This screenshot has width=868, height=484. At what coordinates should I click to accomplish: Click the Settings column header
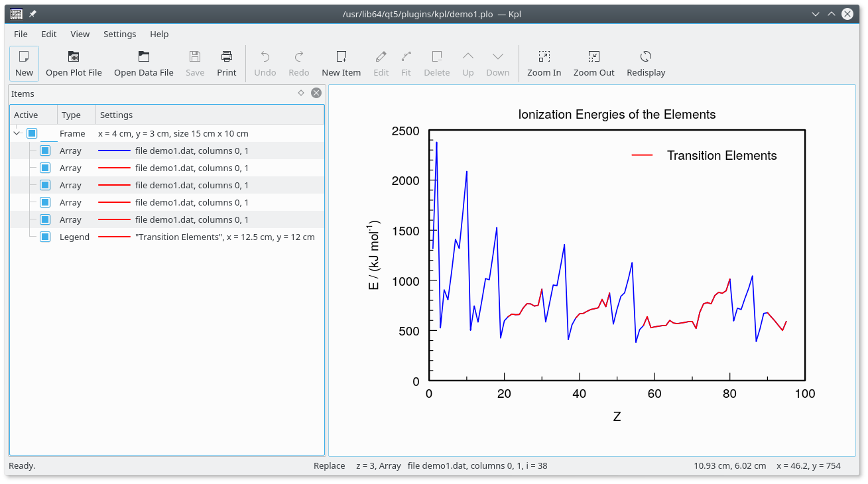210,115
